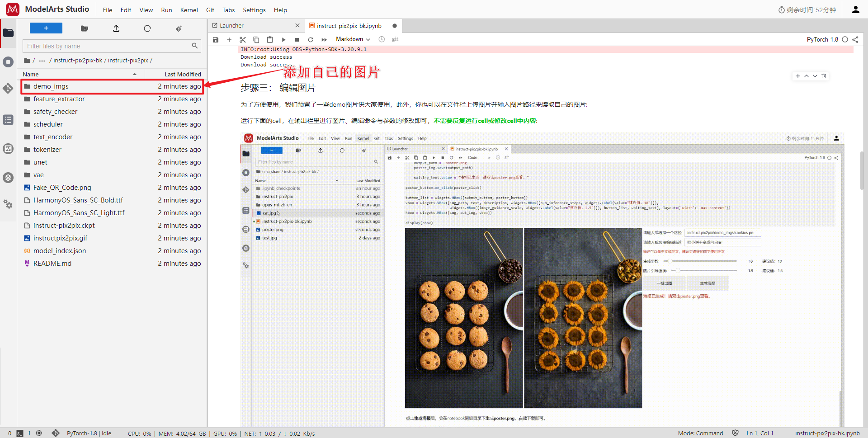Viewport: 868px width, 438px height.
Task: Open the file browser sidebar panel
Action: [x=8, y=33]
